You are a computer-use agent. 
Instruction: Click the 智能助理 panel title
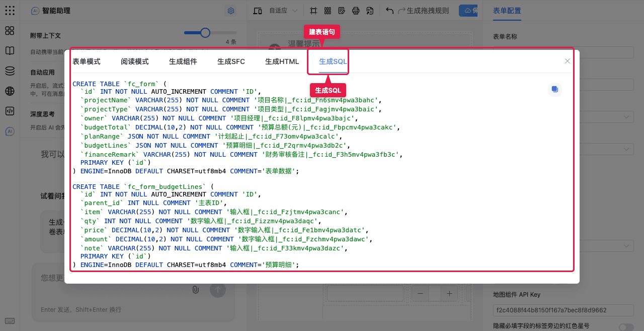(56, 11)
